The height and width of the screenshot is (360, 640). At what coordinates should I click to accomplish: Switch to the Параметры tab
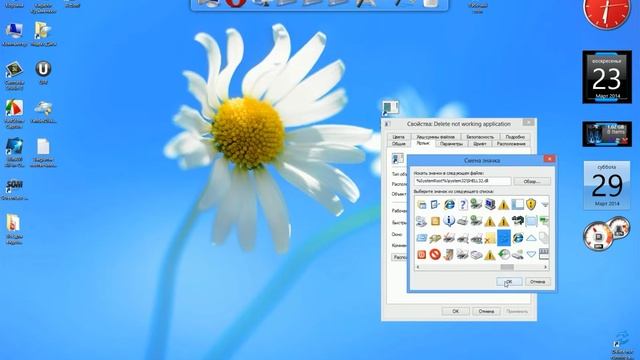tap(451, 144)
